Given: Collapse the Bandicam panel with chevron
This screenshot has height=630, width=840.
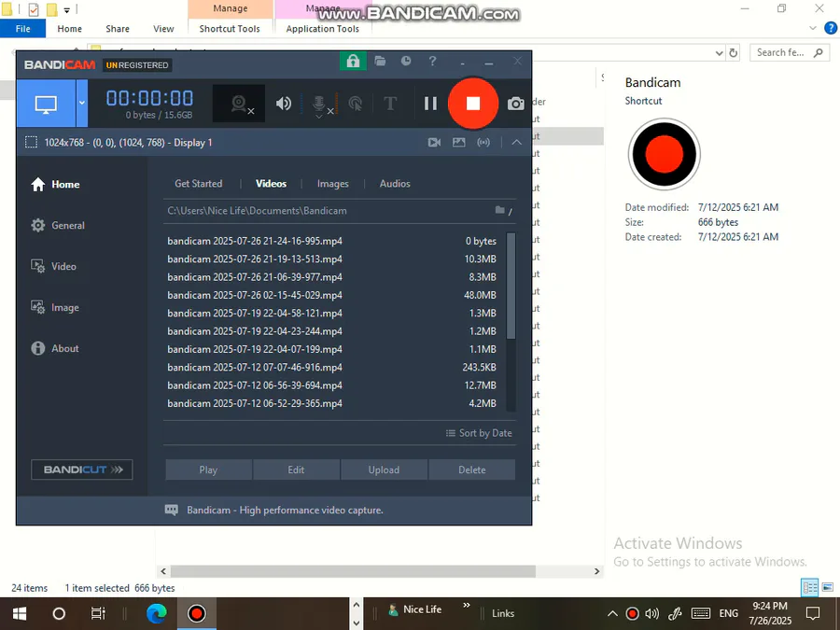Looking at the screenshot, I should click(516, 143).
